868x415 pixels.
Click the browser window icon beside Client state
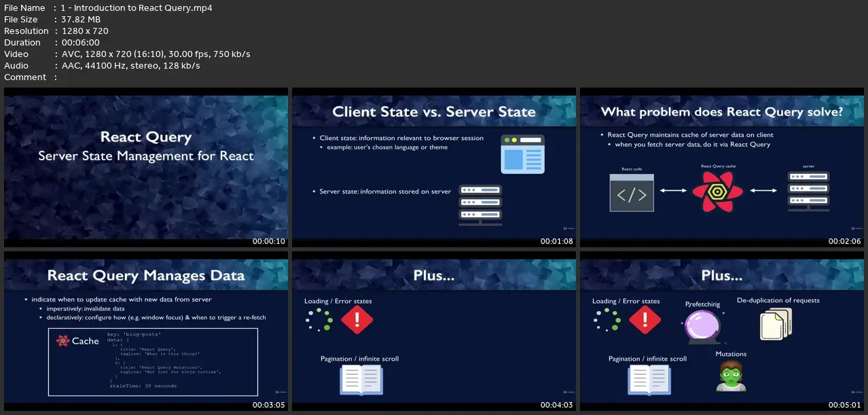523,154
